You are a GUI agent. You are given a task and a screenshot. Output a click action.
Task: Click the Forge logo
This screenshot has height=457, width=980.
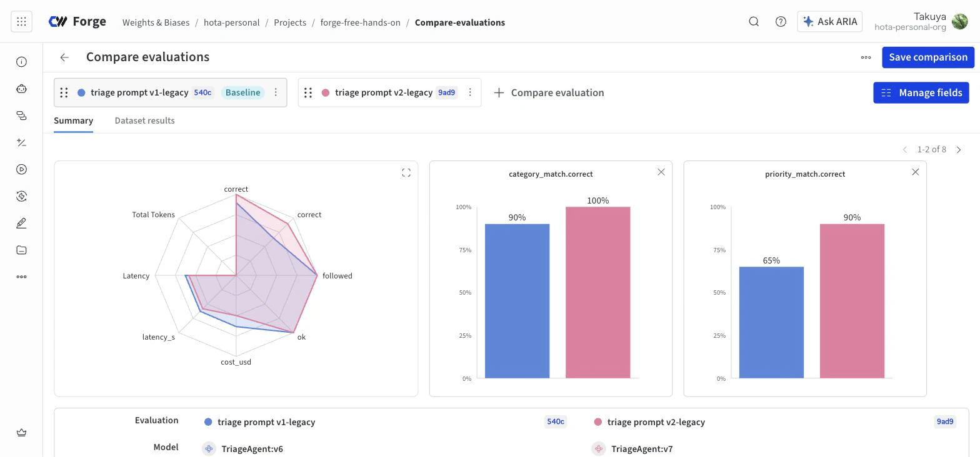(x=77, y=21)
